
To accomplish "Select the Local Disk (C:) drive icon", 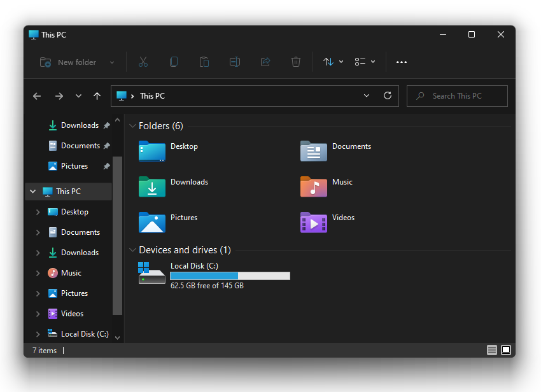I will tap(152, 272).
